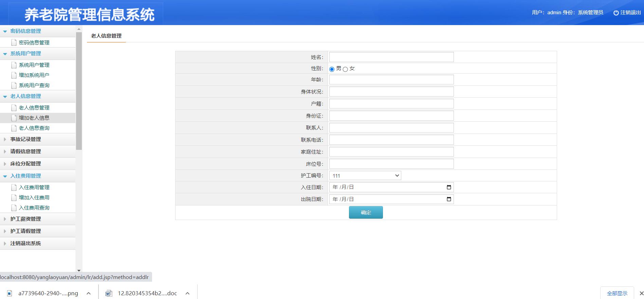The image size is (644, 299).
Task: Click into the 联系电话 input field
Action: pyautogui.click(x=391, y=140)
